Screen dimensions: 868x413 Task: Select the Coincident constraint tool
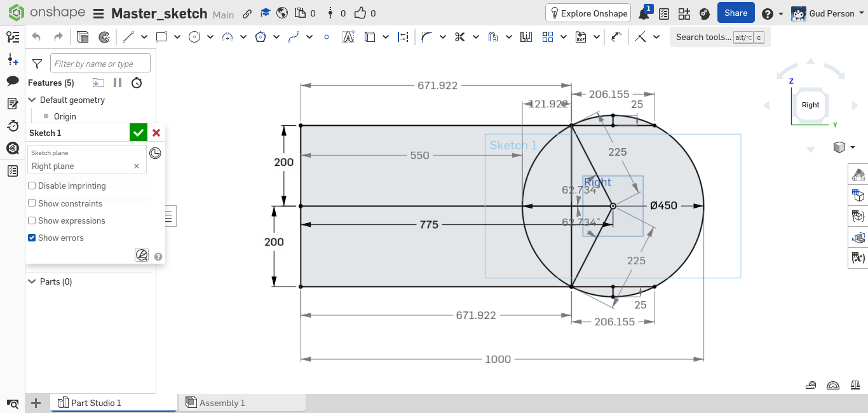pyautogui.click(x=641, y=37)
